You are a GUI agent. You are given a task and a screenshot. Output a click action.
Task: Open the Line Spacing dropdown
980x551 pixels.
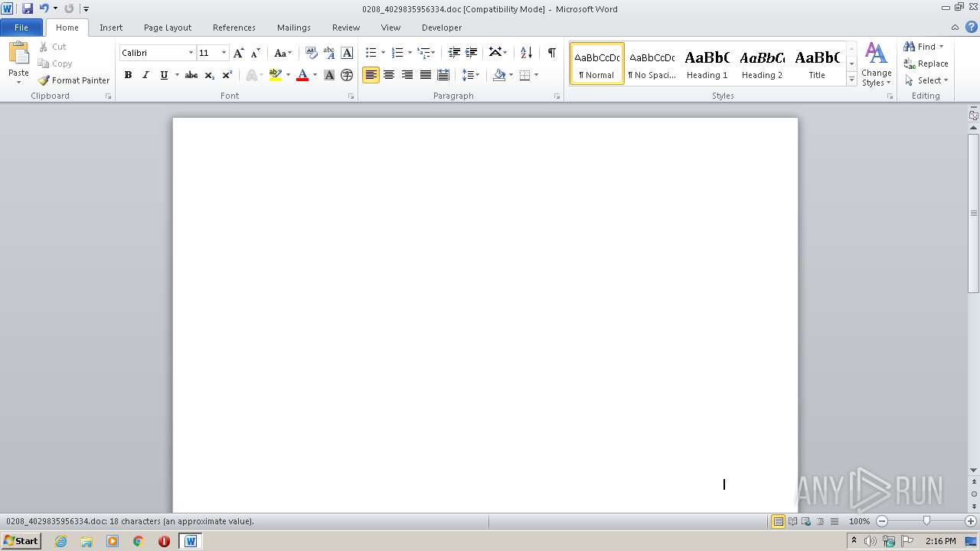(x=470, y=75)
